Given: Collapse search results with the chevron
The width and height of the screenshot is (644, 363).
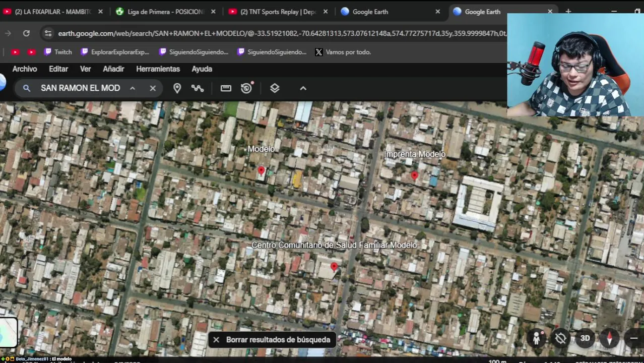Looking at the screenshot, I should (133, 88).
